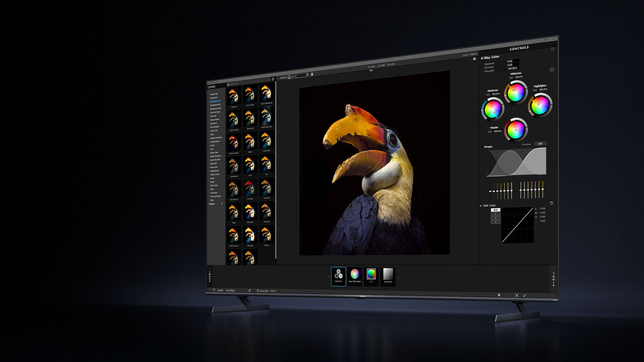
Task: Reset Color Curve with the circular arrow
Action: [x=551, y=203]
